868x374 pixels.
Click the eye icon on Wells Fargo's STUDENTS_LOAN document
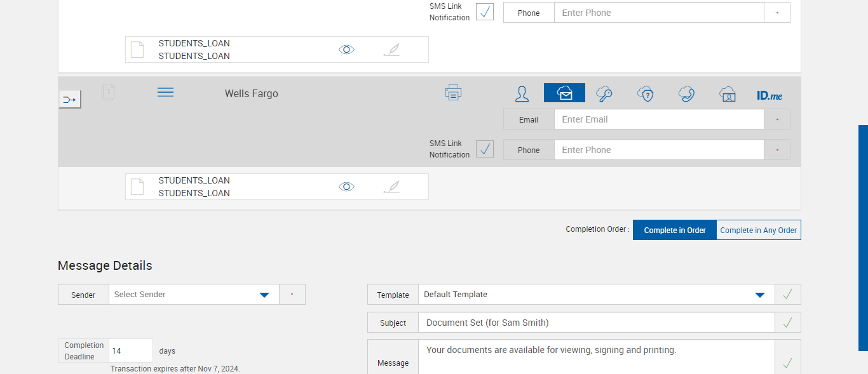tap(346, 187)
